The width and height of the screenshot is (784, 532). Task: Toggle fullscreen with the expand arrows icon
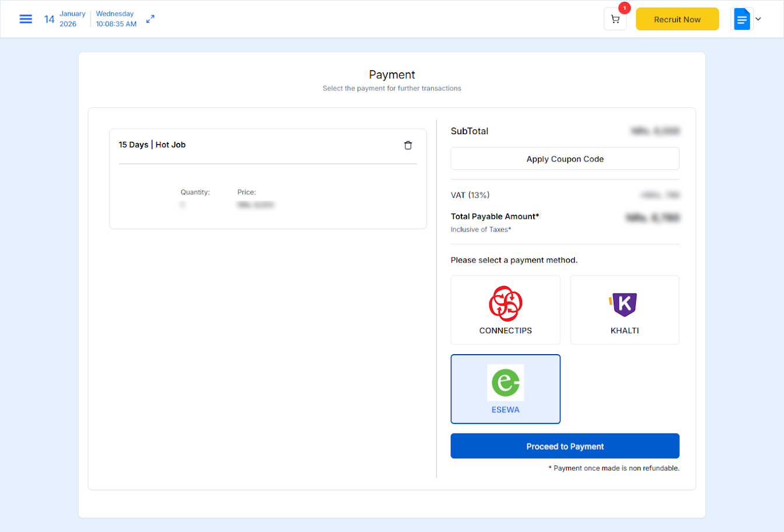[x=150, y=19]
